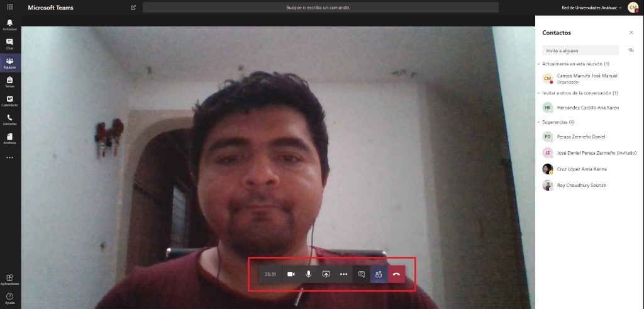This screenshot has height=309, width=644.
Task: Mute the microphone in meeting toolbar
Action: coord(309,274)
